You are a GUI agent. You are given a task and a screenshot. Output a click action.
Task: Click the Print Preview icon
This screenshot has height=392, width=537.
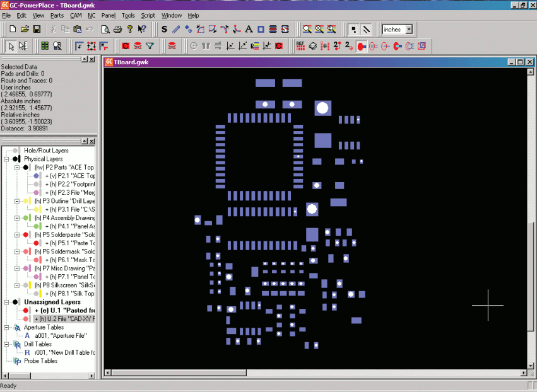(x=105, y=29)
